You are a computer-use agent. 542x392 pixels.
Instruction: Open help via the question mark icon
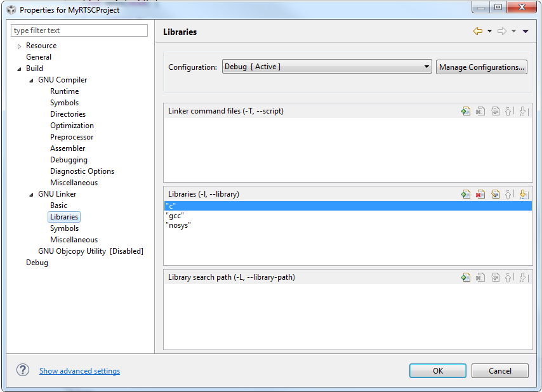coord(22,370)
